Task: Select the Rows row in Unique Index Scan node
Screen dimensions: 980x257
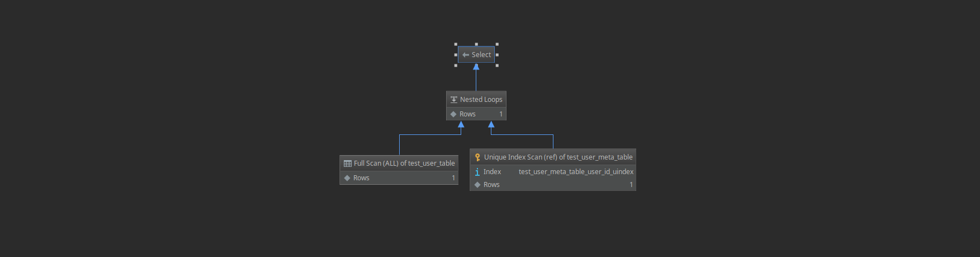Action: pos(553,185)
